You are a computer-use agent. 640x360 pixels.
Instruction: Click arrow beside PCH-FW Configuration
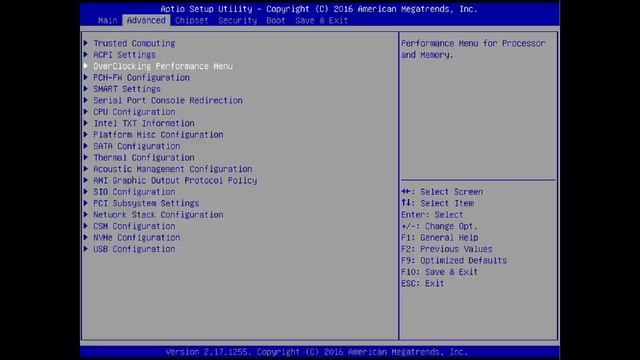(86, 77)
